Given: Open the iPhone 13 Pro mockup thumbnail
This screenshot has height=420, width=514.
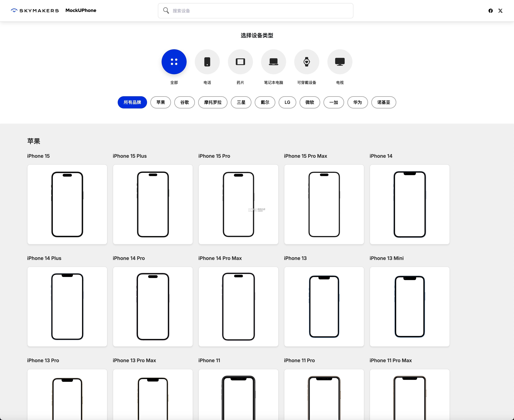Looking at the screenshot, I should (x=67, y=395).
